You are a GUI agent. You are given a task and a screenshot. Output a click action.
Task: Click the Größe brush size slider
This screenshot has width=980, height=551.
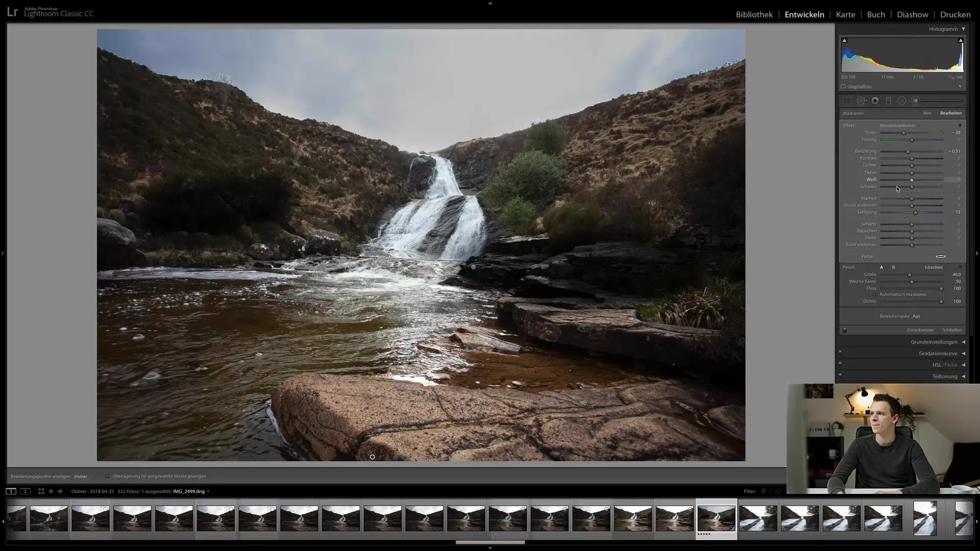tap(910, 275)
